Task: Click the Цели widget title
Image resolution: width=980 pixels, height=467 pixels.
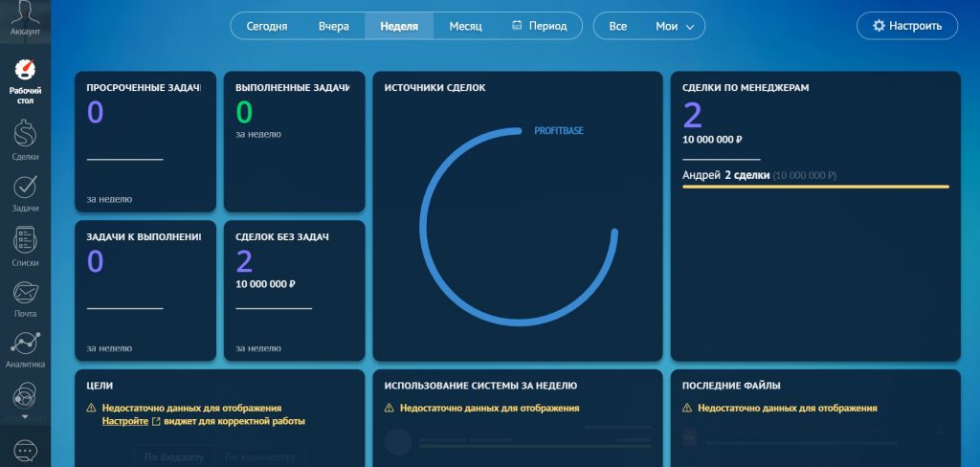Action: coord(100,386)
